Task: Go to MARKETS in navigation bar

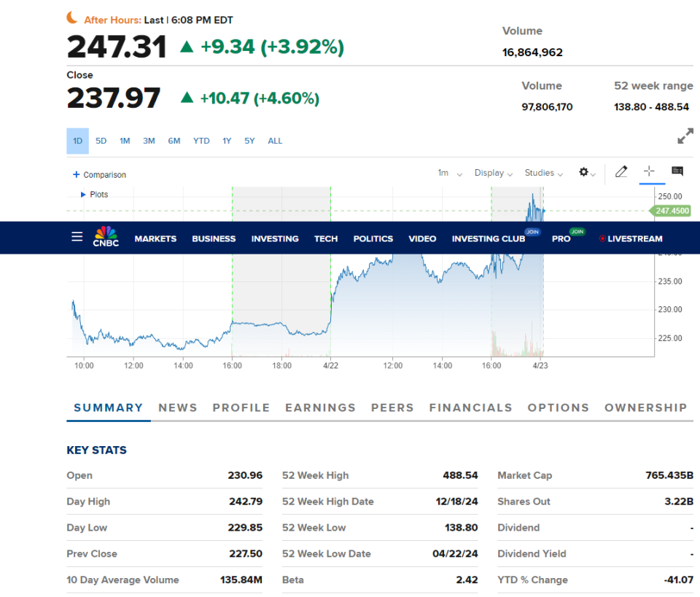Action: click(155, 239)
